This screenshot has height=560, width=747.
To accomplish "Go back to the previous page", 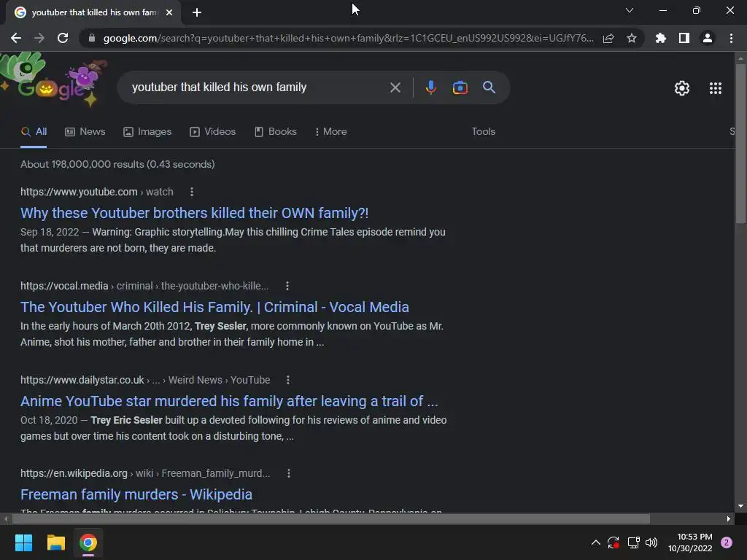I will (x=16, y=38).
